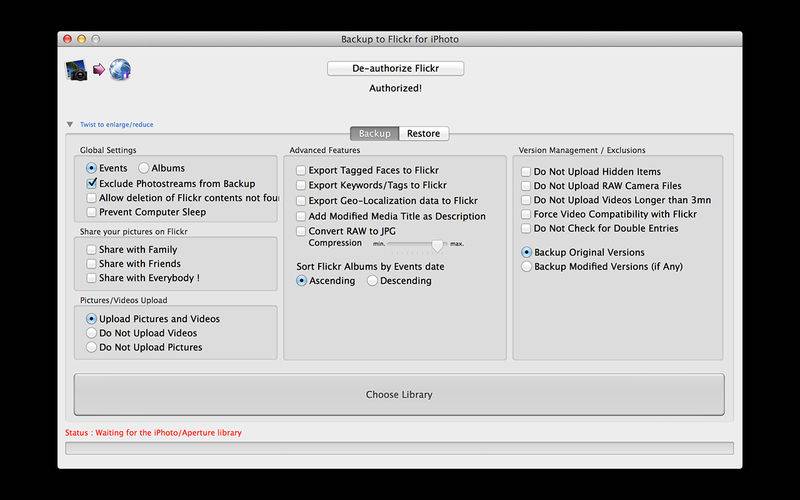Select Descending sort order
The height and width of the screenshot is (500, 800).
pos(372,281)
